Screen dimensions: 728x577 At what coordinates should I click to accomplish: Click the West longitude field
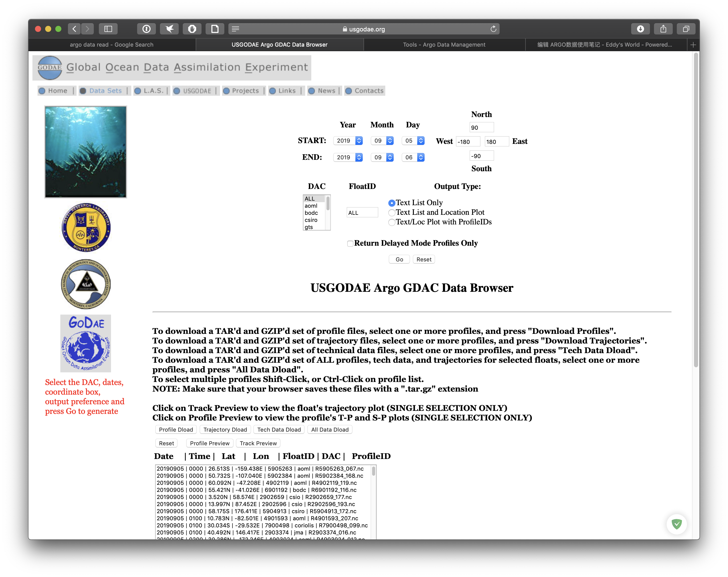coord(468,142)
